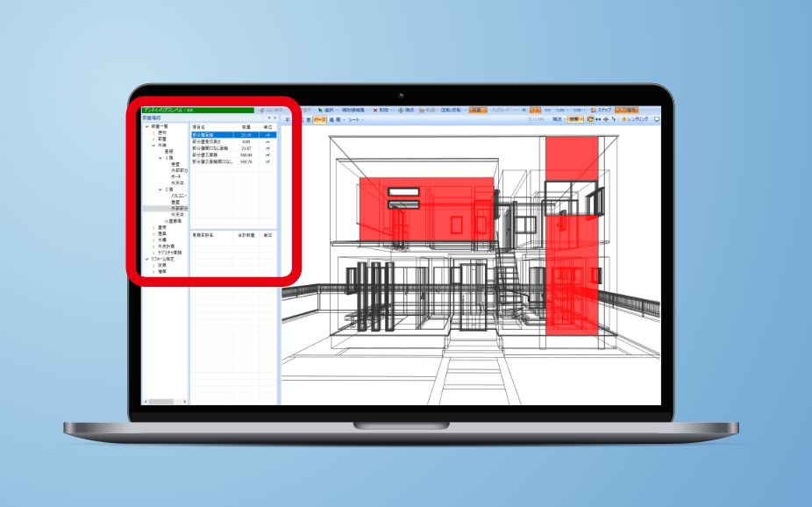812x507 pixels.
Task: Click the tree panel horizontal scrollbar
Action: (164, 401)
